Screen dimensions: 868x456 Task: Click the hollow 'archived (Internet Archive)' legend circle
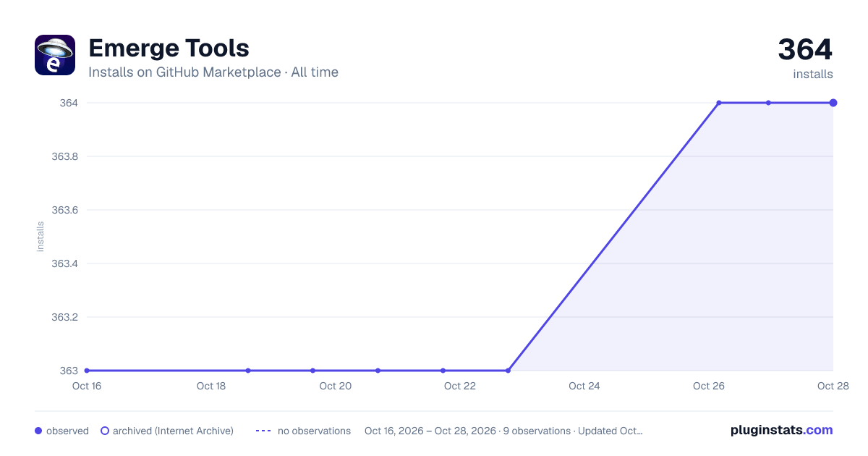pyautogui.click(x=105, y=431)
